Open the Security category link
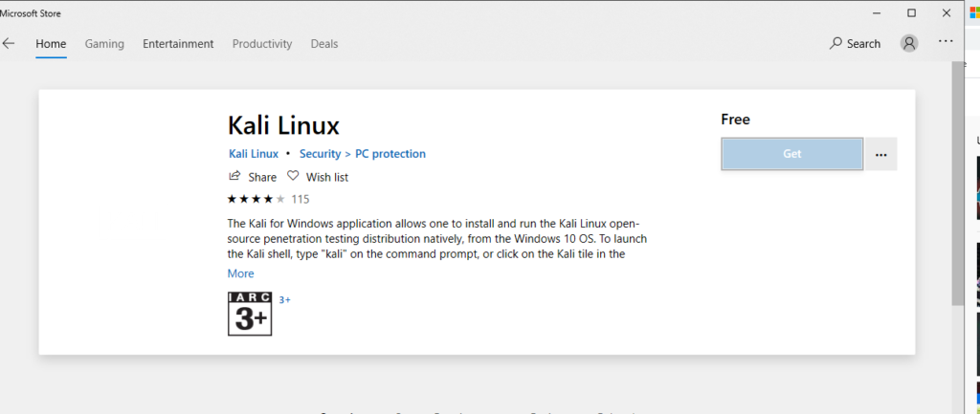 pyautogui.click(x=320, y=154)
